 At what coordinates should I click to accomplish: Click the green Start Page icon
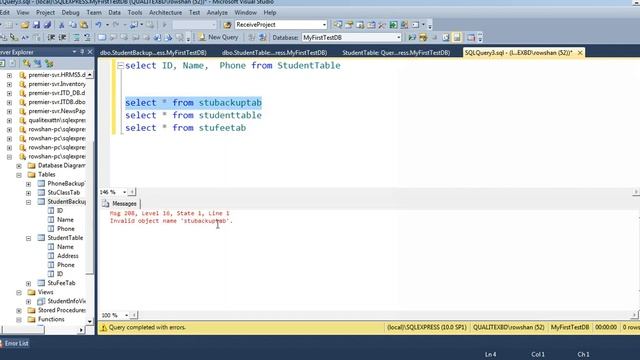[x=393, y=25]
